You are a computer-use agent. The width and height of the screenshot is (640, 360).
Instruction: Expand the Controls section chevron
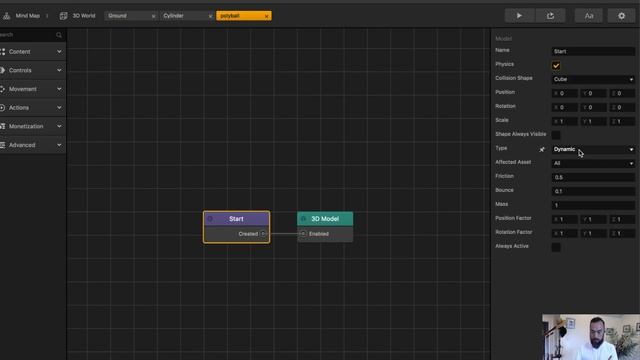tap(59, 70)
